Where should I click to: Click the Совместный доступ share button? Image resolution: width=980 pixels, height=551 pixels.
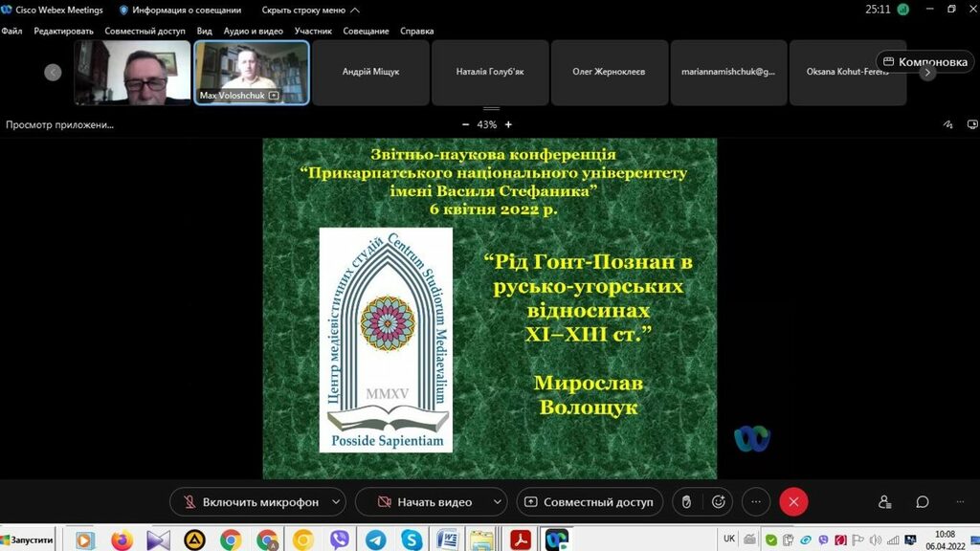point(589,502)
